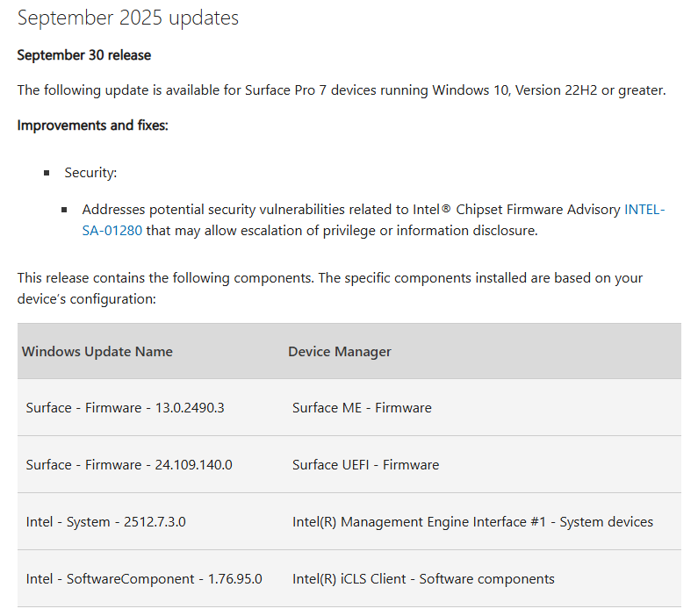698x616 pixels.
Task: Select the Intel - System - 2512.7.3.0 cell
Action: click(106, 522)
